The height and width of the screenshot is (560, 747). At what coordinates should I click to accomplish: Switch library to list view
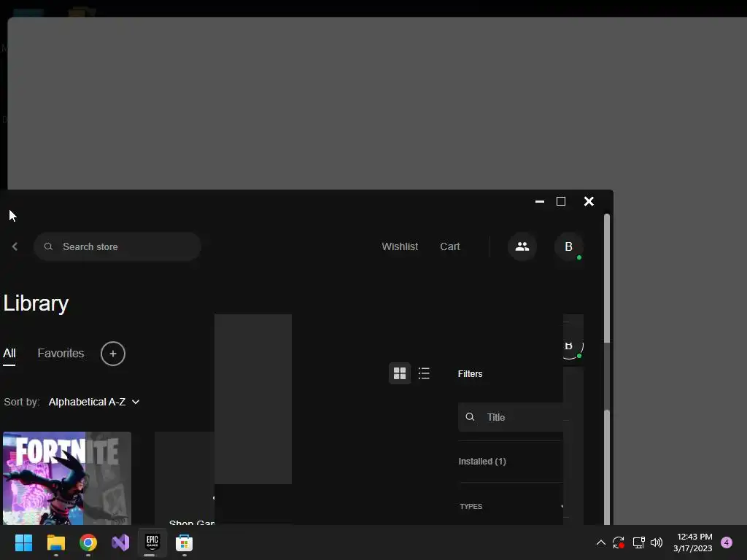pyautogui.click(x=424, y=373)
